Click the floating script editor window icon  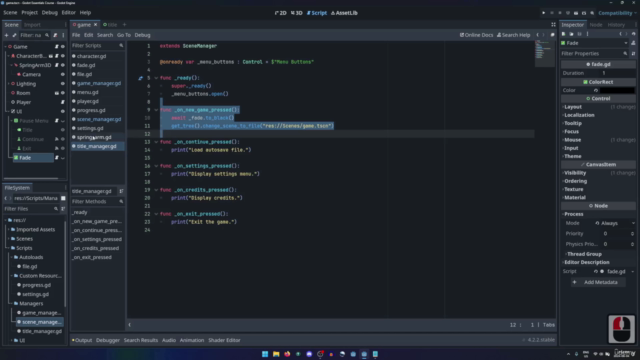(x=553, y=35)
